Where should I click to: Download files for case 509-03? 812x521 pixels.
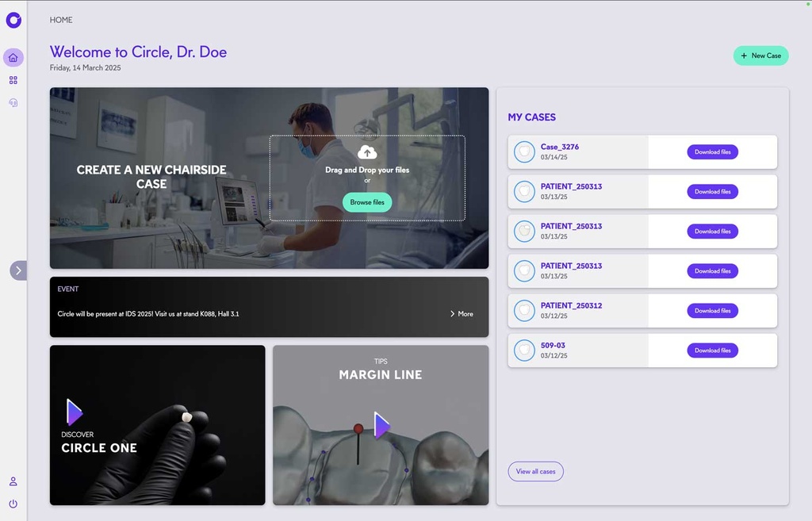pos(712,351)
